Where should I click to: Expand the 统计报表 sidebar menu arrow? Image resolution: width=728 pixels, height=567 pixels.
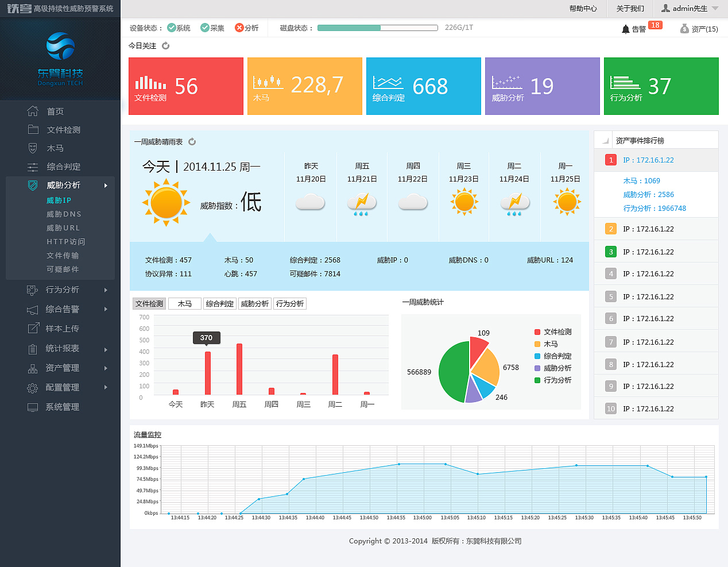tap(106, 349)
